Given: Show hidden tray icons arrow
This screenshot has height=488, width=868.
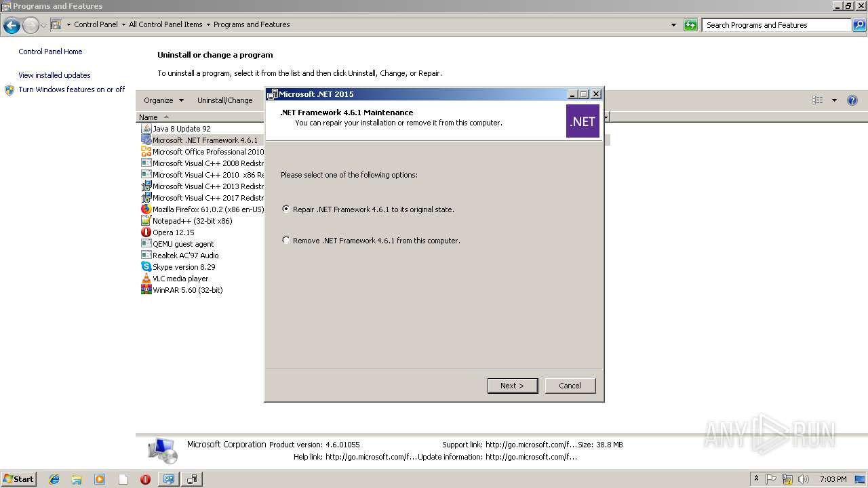Looking at the screenshot, I should tap(756, 479).
